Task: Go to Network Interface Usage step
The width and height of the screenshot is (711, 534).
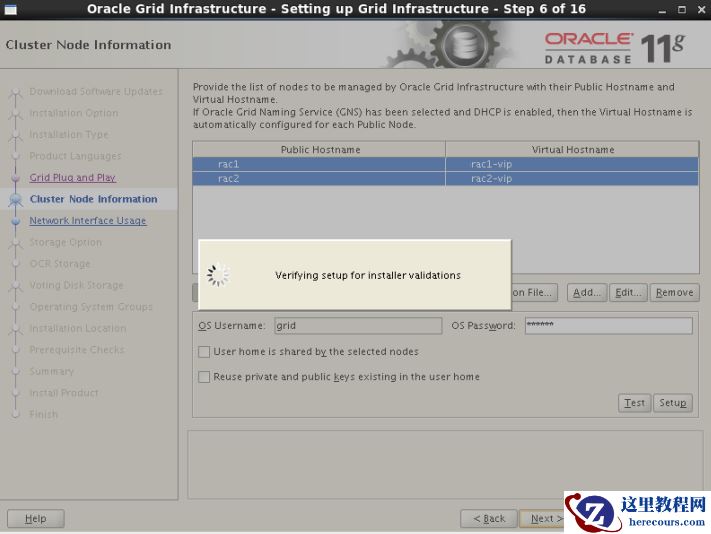Action: pyautogui.click(x=88, y=221)
